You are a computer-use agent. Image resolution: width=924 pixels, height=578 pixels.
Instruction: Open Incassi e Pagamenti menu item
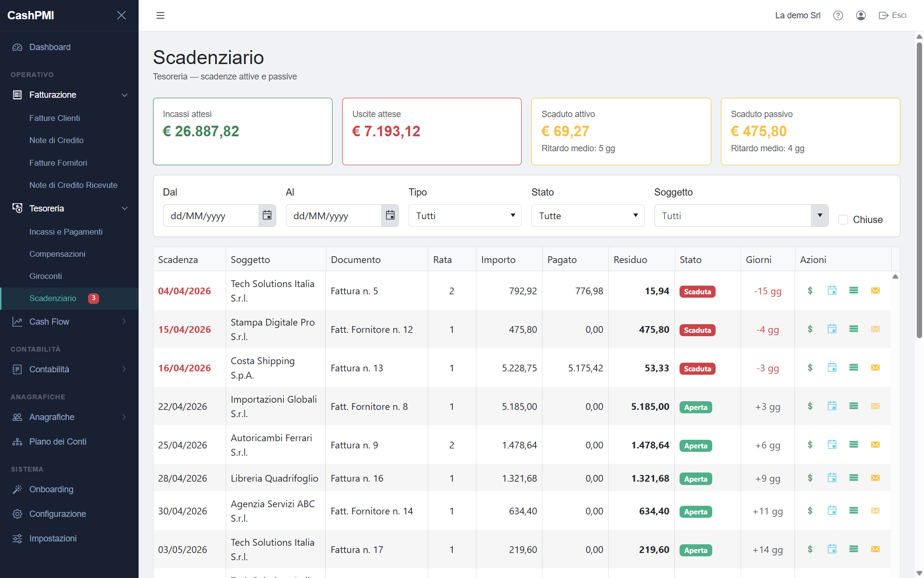66,232
